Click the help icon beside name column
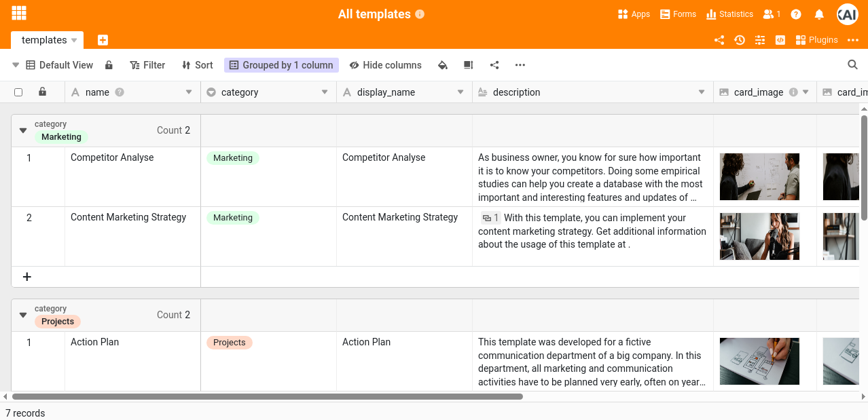The width and height of the screenshot is (868, 420). tap(120, 92)
